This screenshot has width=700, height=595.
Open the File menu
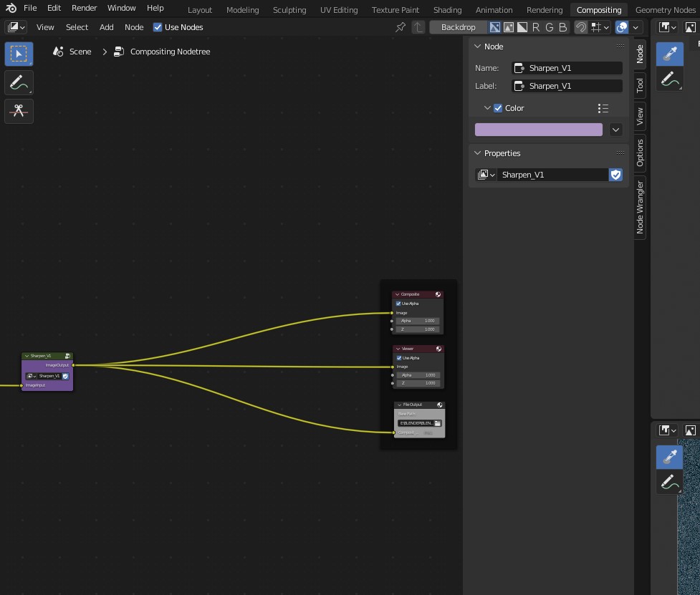[x=30, y=8]
